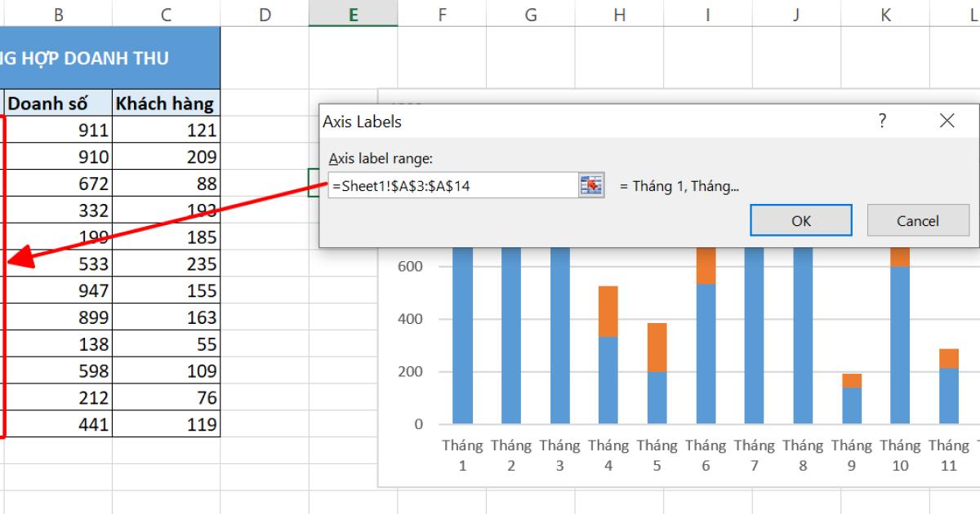Close the Axis Labels dialog
The image size is (980, 514).
pos(947,121)
